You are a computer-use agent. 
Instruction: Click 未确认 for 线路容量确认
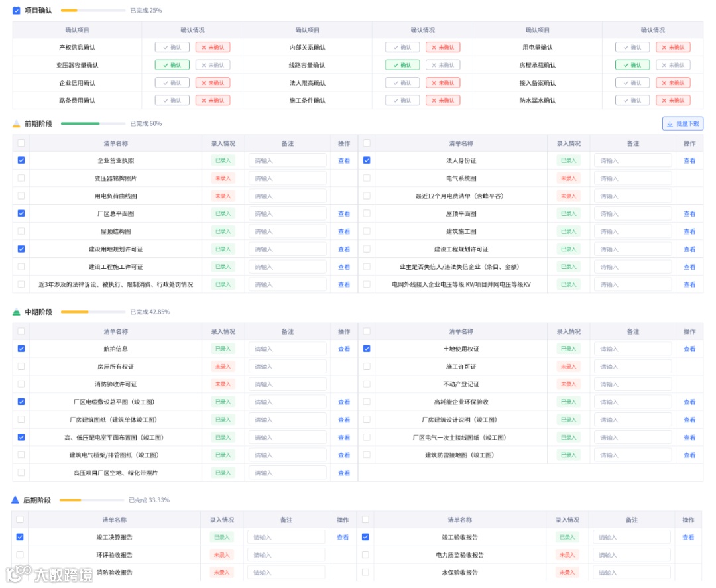pos(443,65)
